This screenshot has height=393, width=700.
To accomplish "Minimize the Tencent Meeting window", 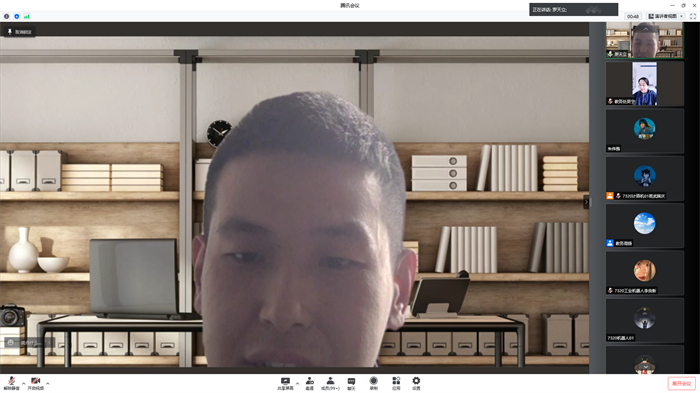I will pyautogui.click(x=672, y=5).
